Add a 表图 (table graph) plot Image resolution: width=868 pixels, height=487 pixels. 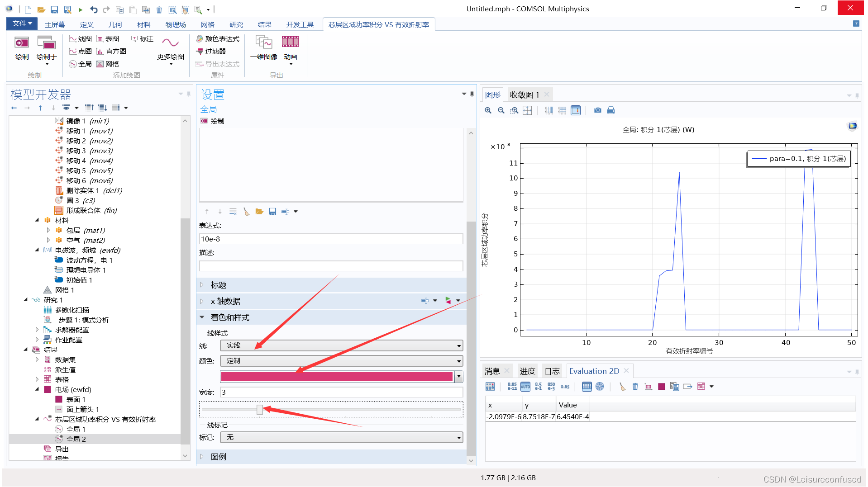point(108,39)
